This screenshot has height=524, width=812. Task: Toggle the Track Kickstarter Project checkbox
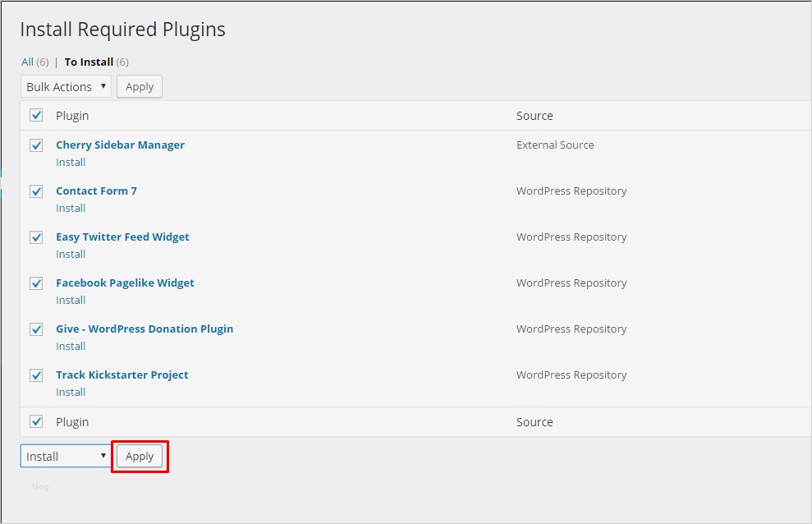[36, 375]
